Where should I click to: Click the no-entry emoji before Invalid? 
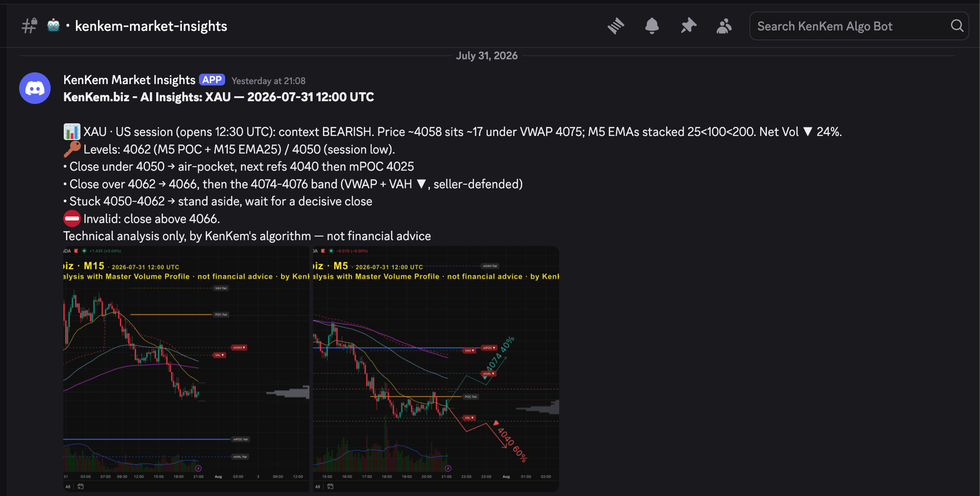[72, 219]
